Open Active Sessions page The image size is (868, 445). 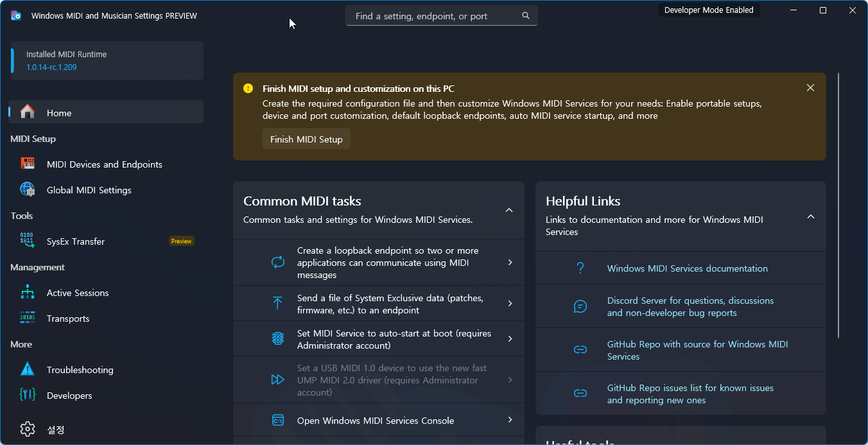pos(106,293)
